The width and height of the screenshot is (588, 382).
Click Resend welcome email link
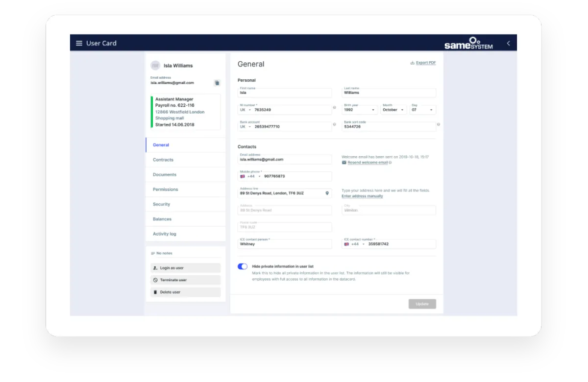pyautogui.click(x=367, y=162)
